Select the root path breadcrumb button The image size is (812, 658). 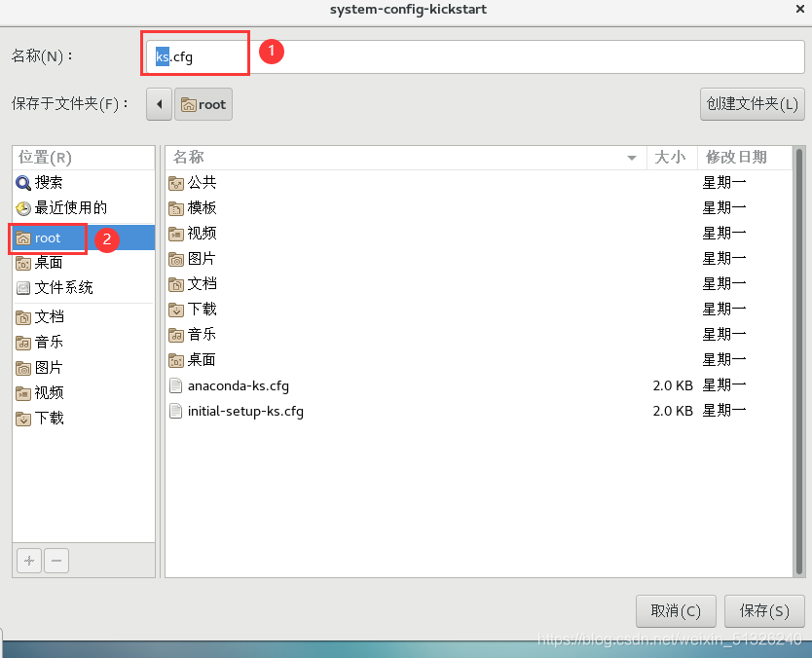[203, 104]
